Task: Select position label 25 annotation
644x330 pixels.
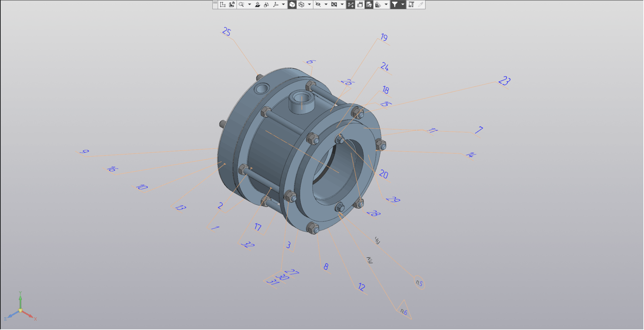Action: (227, 32)
